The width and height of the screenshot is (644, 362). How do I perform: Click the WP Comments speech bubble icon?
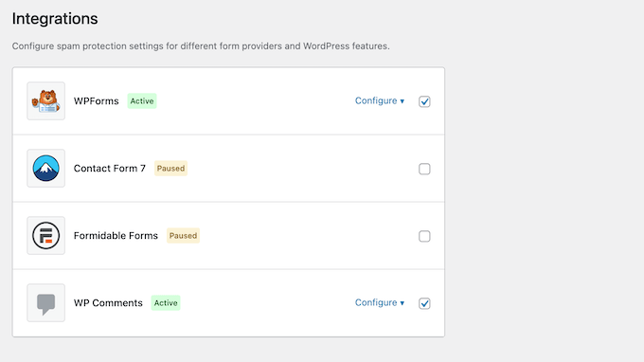(46, 303)
